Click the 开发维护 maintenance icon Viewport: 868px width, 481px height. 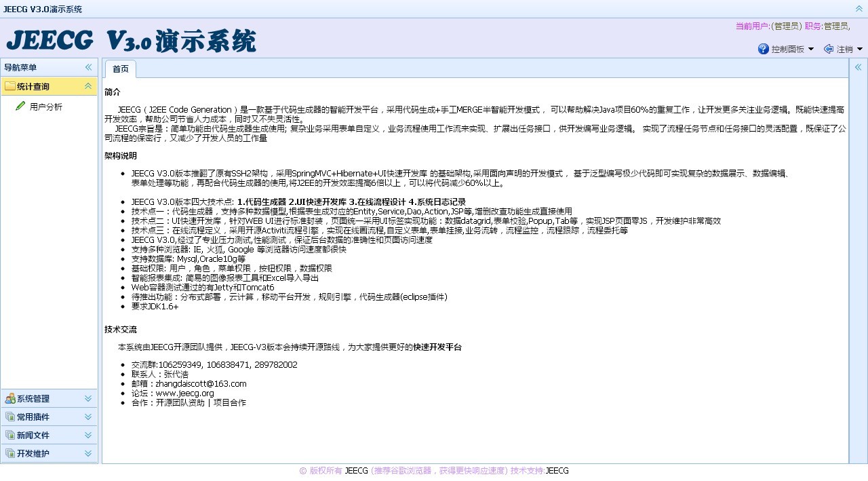10,453
